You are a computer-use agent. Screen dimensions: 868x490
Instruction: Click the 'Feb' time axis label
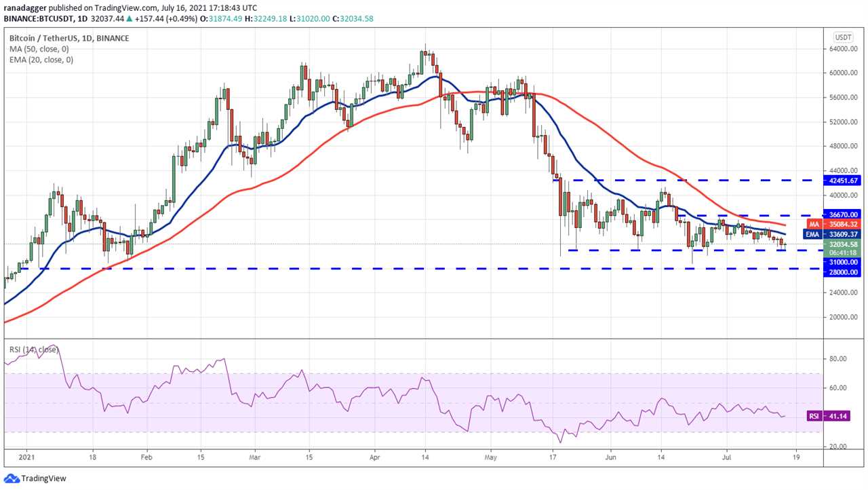146,458
